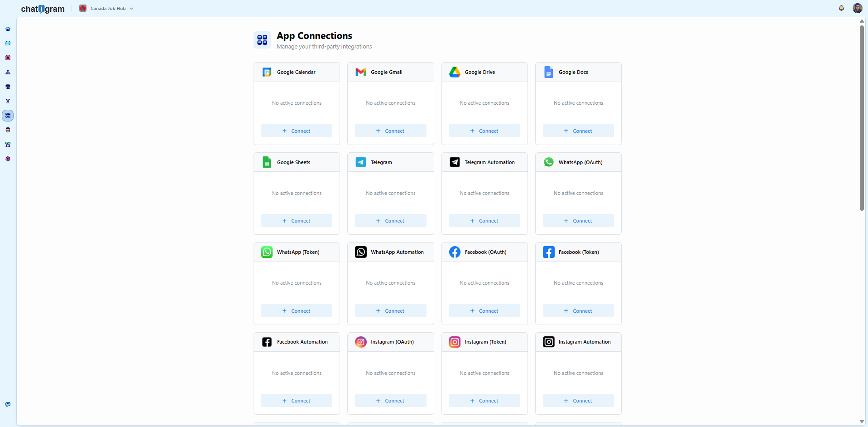Click the page's vertical scrollbar thumb
Image resolution: width=868 pixels, height=427 pixels.
point(862,118)
